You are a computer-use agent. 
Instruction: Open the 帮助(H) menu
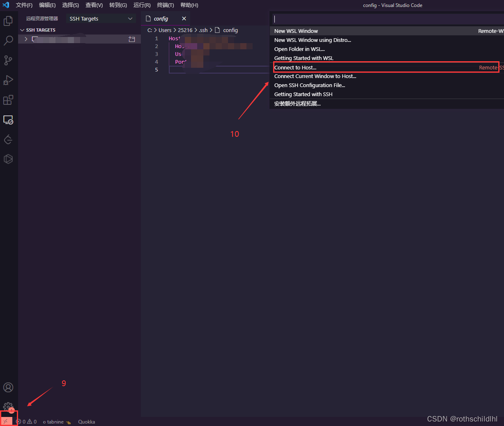point(189,5)
